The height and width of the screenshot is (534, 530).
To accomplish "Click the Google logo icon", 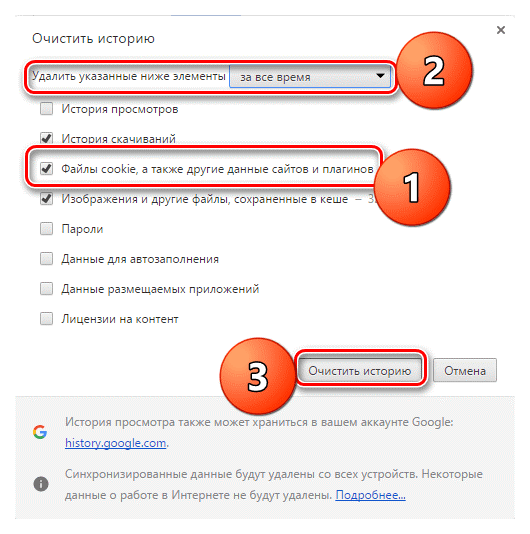I will tap(40, 432).
